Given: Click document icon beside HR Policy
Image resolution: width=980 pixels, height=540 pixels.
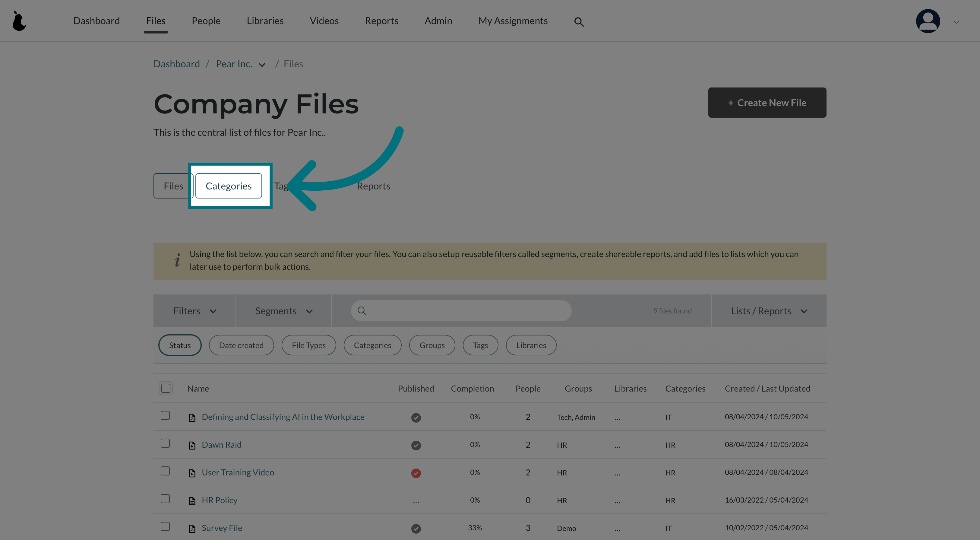Looking at the screenshot, I should pos(192,501).
